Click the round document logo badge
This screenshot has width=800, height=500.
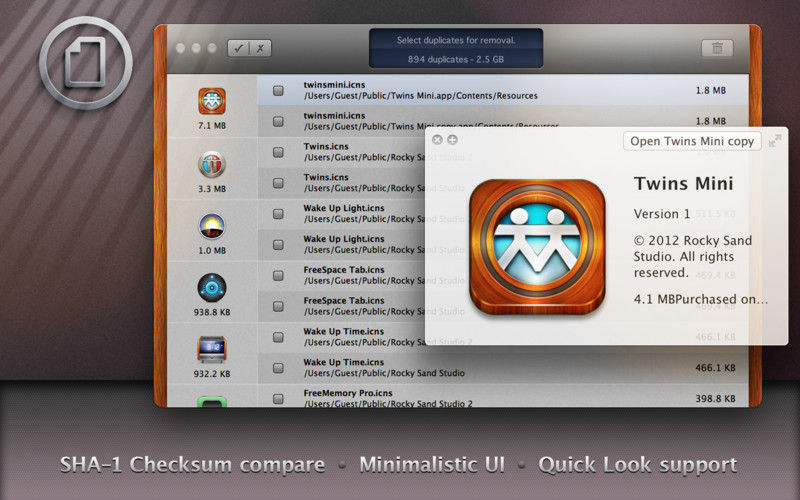click(86, 63)
